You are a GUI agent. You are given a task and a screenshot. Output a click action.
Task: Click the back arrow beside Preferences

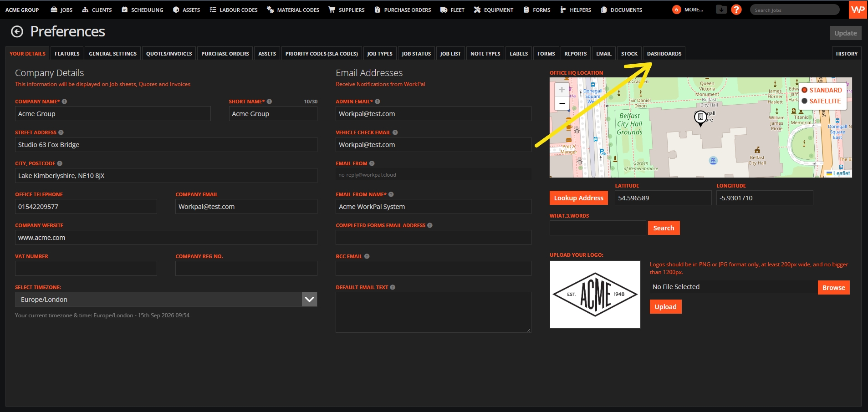pos(17,31)
